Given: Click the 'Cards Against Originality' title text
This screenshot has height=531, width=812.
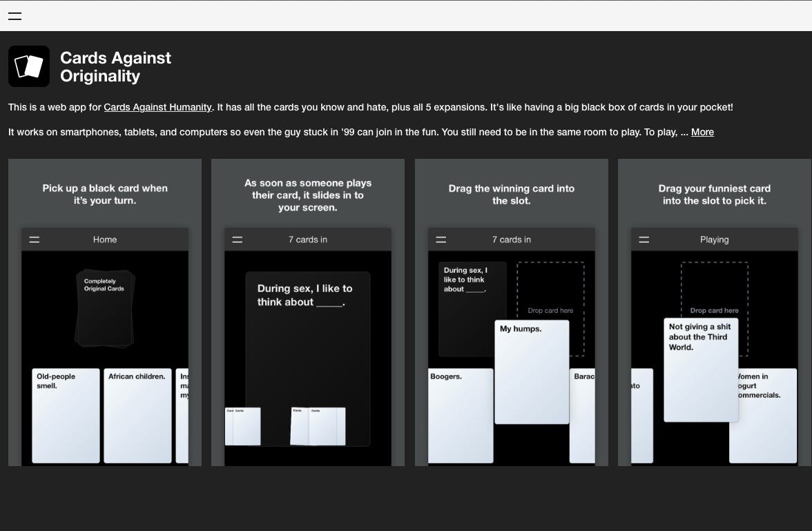Looking at the screenshot, I should pos(115,67).
